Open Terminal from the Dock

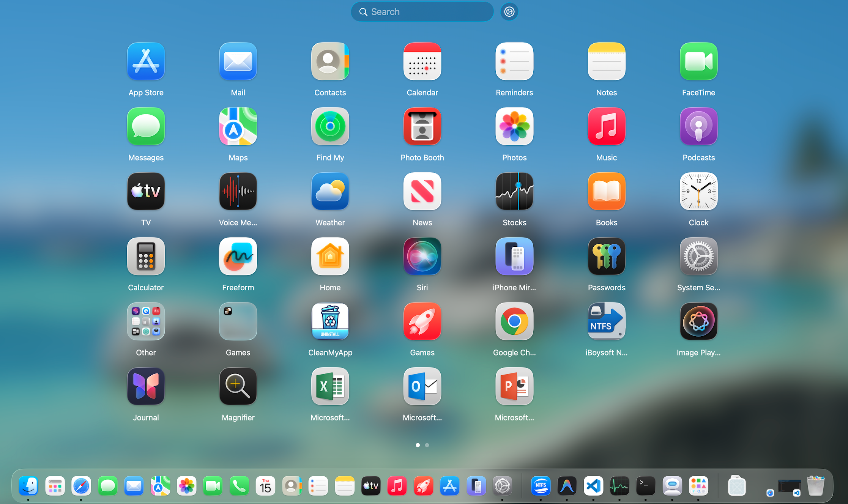tap(646, 486)
